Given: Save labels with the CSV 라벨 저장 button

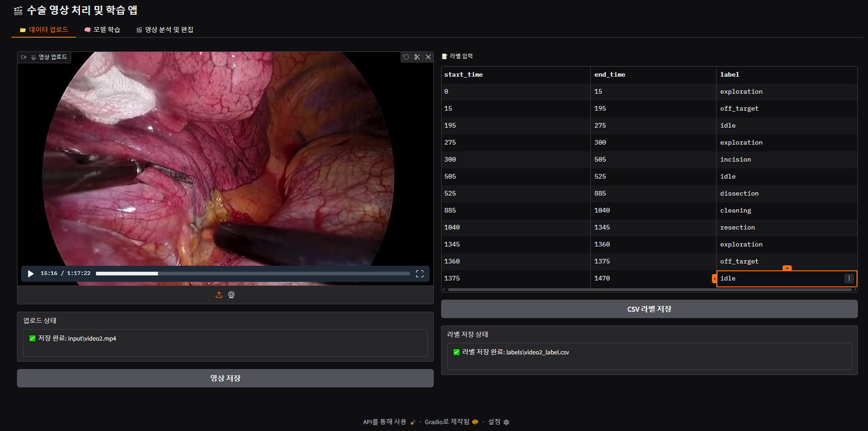Looking at the screenshot, I should click(649, 309).
